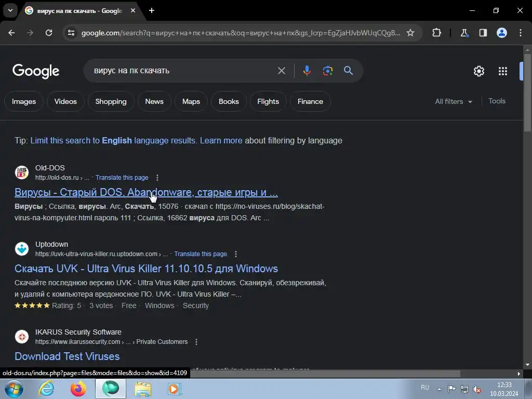Launch Firefox from taskbar
Image resolution: width=532 pixels, height=399 pixels.
click(78, 389)
